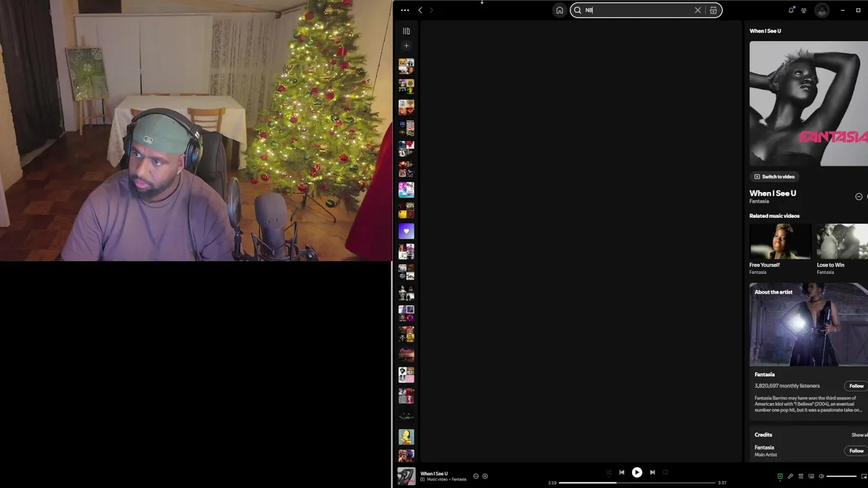Open the lyrics microphone icon
The image size is (868, 488).
point(790,476)
